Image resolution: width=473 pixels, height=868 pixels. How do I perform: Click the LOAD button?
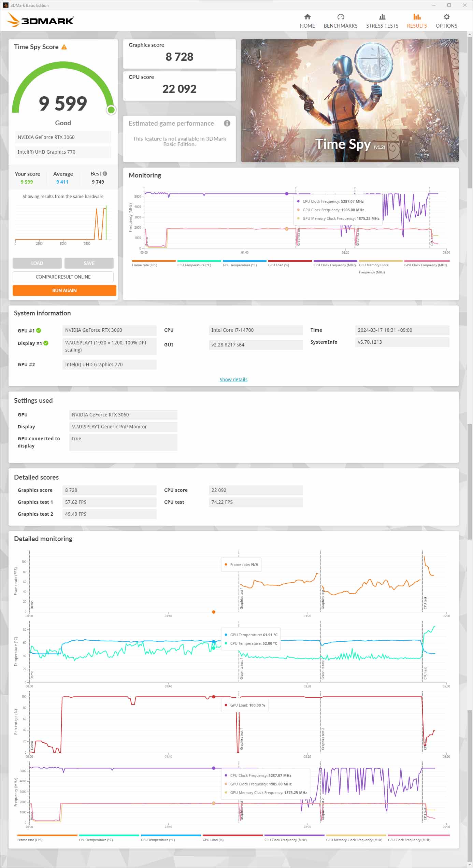pos(37,263)
